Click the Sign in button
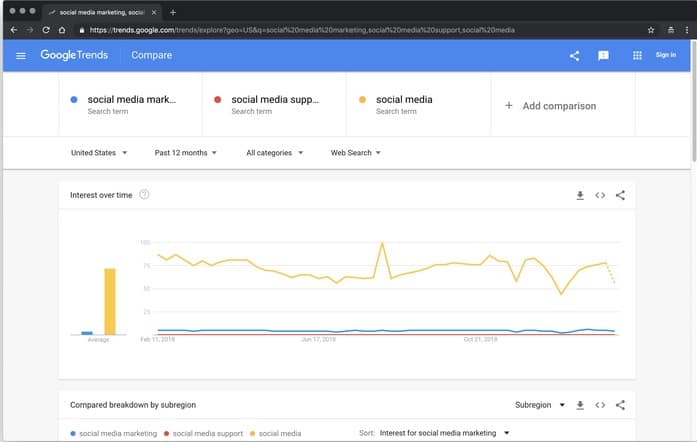Image resolution: width=697 pixels, height=443 pixels. (665, 55)
